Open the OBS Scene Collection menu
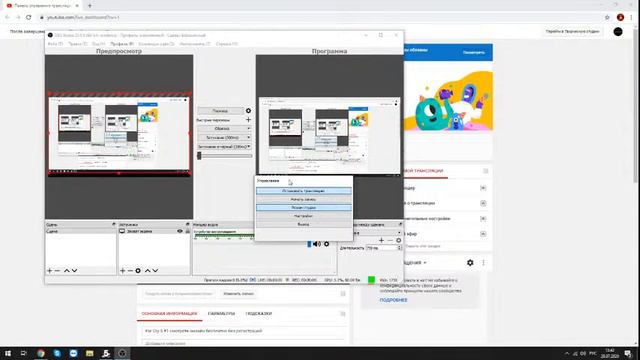This screenshot has width=640, height=360. [x=156, y=44]
